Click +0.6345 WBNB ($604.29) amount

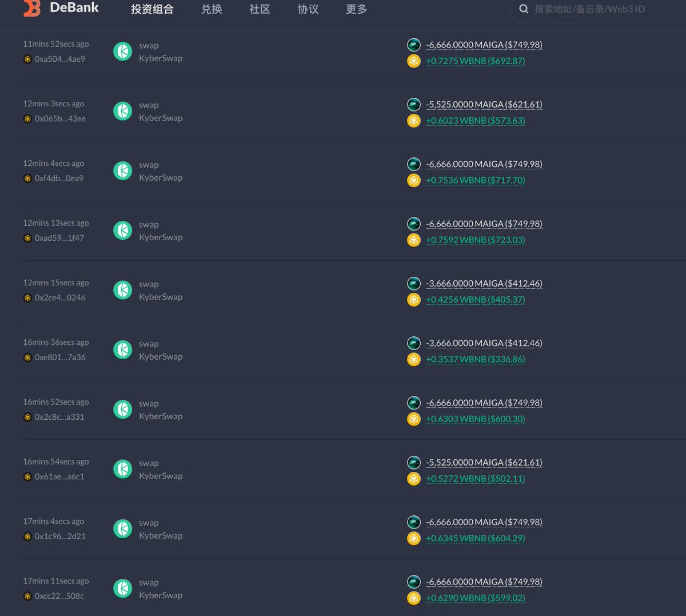[x=476, y=538]
